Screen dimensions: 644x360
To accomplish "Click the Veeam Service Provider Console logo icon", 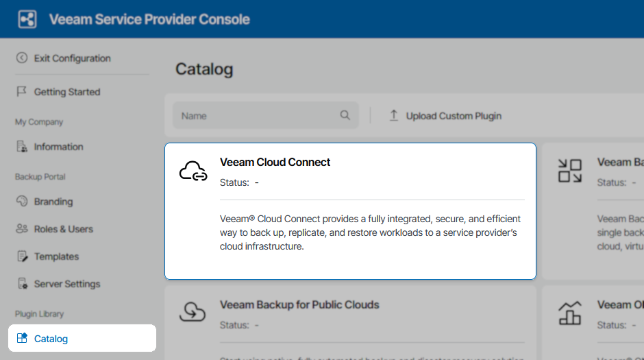I will coord(27,19).
